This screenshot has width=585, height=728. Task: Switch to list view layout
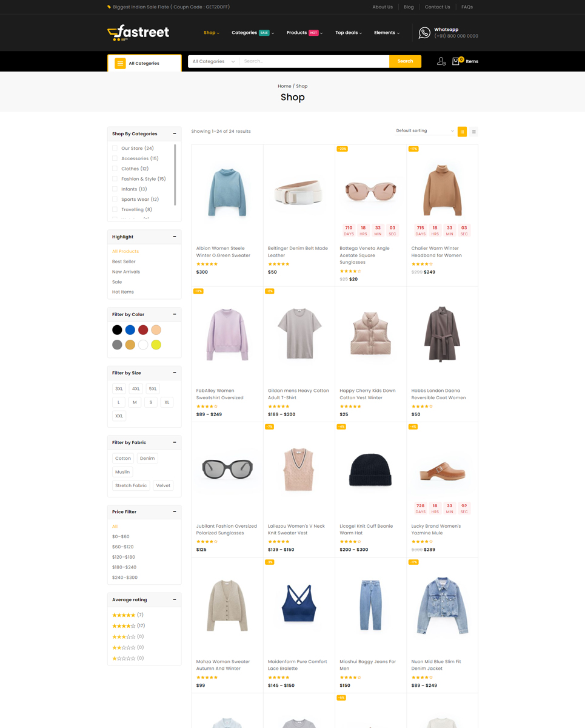[x=474, y=132]
